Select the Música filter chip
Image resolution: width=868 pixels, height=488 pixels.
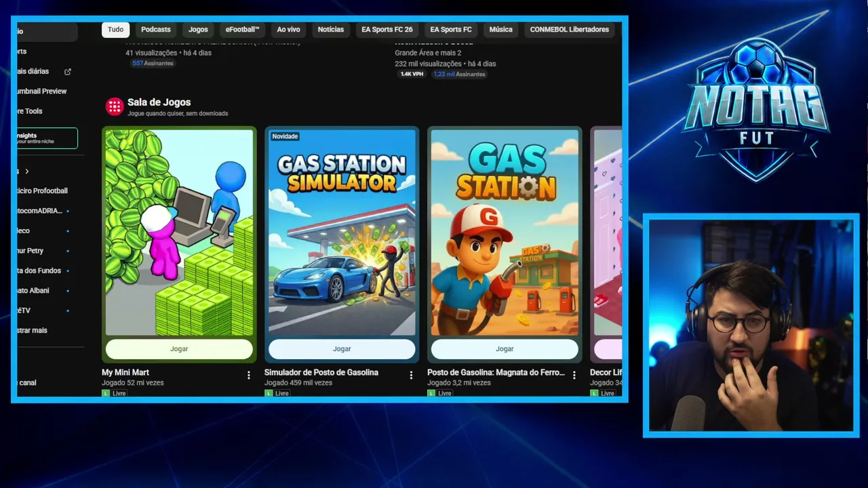(x=501, y=30)
